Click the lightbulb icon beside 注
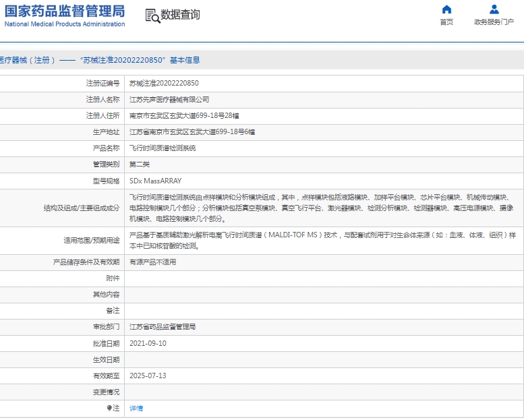Screen dimensions: 524x420 pos(109,408)
